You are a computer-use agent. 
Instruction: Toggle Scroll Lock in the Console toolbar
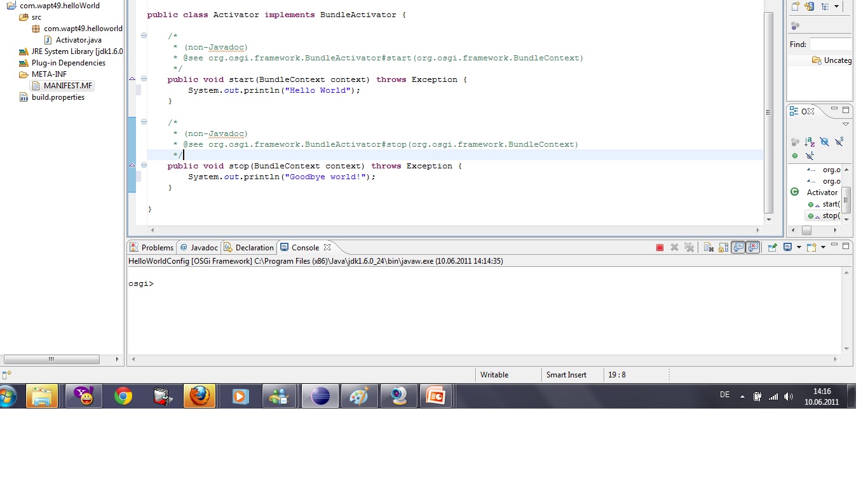(x=723, y=248)
